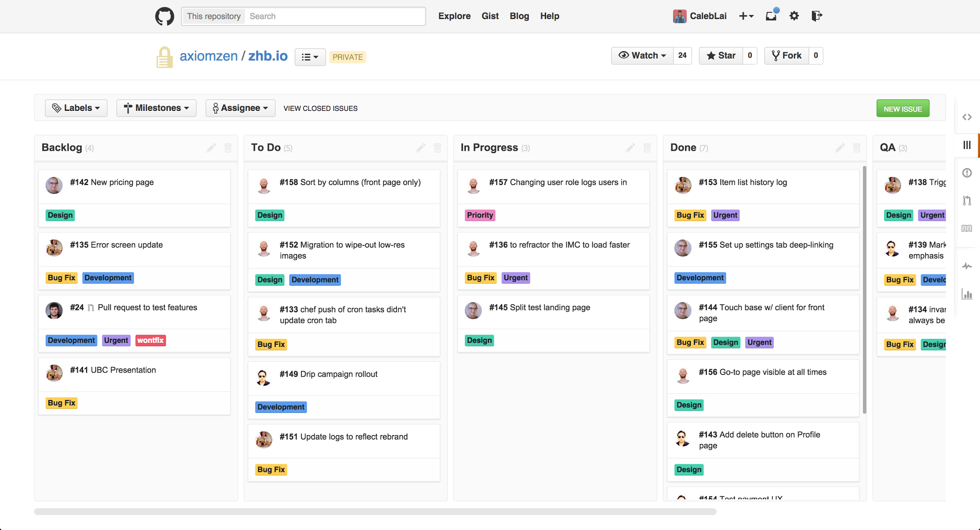Open the notifications inbox icon
This screenshot has width=980, height=530.
(771, 16)
